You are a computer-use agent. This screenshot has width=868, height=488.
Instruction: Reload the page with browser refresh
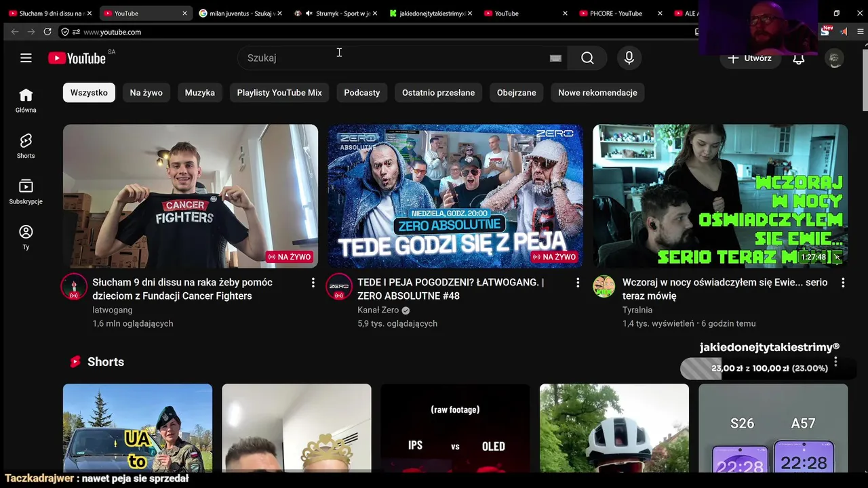pyautogui.click(x=47, y=32)
